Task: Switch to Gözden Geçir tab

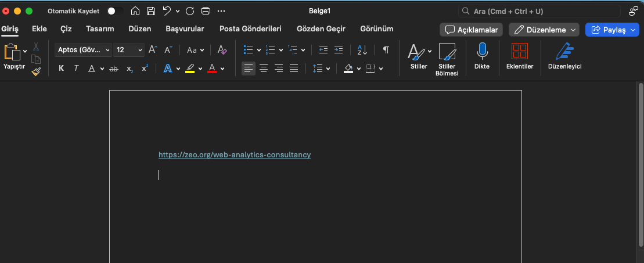Action: point(321,29)
